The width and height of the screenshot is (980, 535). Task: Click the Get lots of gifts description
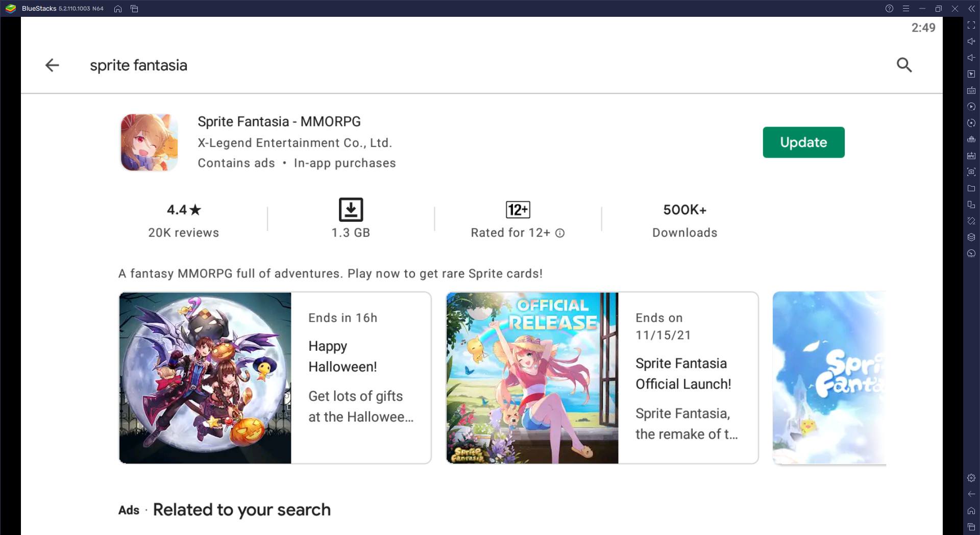361,406
